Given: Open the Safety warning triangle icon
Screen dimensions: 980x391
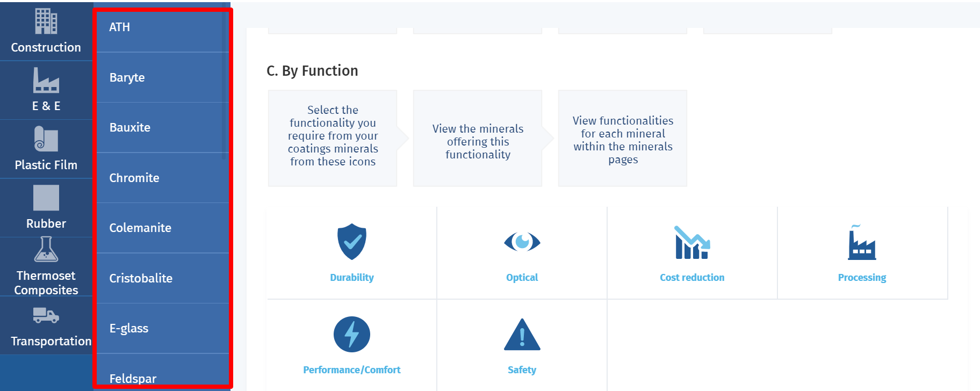Looking at the screenshot, I should click(522, 335).
